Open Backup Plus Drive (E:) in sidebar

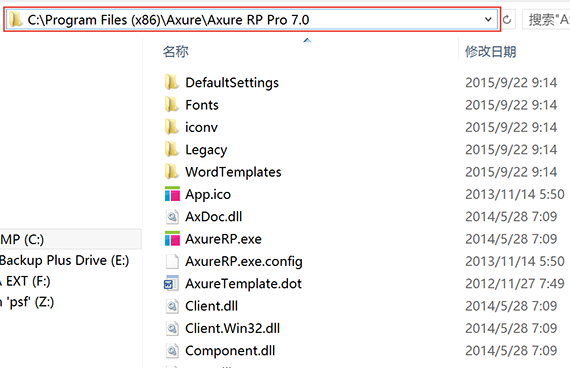[x=64, y=260]
